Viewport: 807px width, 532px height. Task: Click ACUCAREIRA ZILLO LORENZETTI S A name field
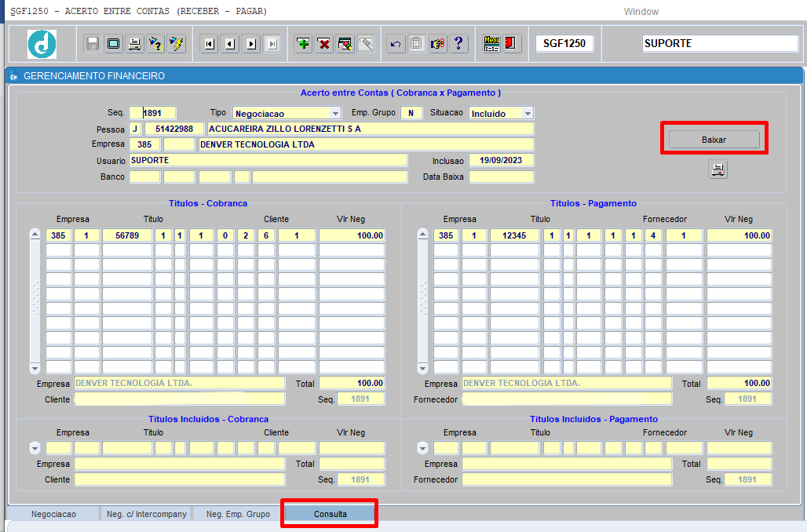click(x=370, y=129)
